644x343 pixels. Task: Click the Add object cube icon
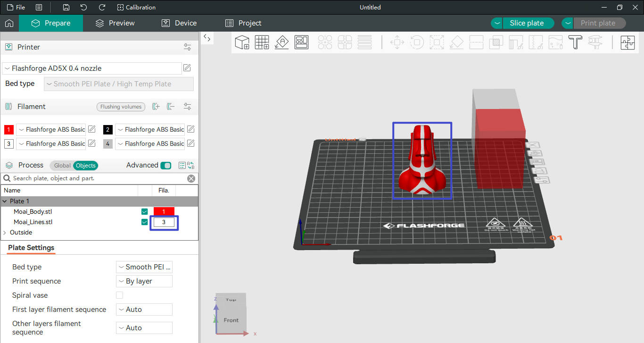tap(242, 42)
